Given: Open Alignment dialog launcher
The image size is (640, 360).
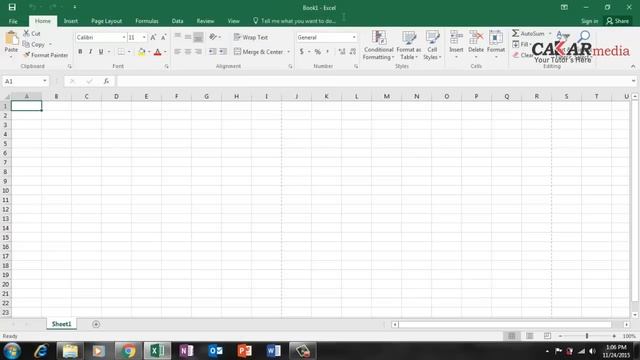Looking at the screenshot, I should (290, 66).
